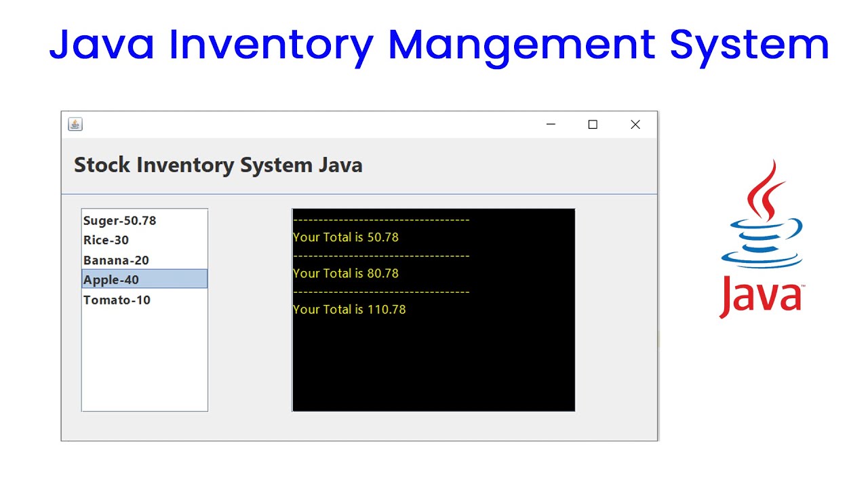Select Tomato-10 in the item list
This screenshot has height=488, width=868.
(144, 300)
